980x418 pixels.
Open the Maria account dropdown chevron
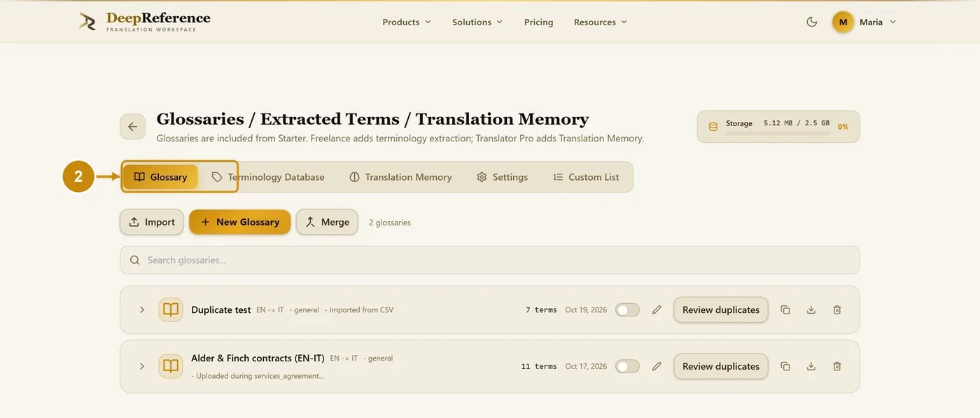[892, 22]
